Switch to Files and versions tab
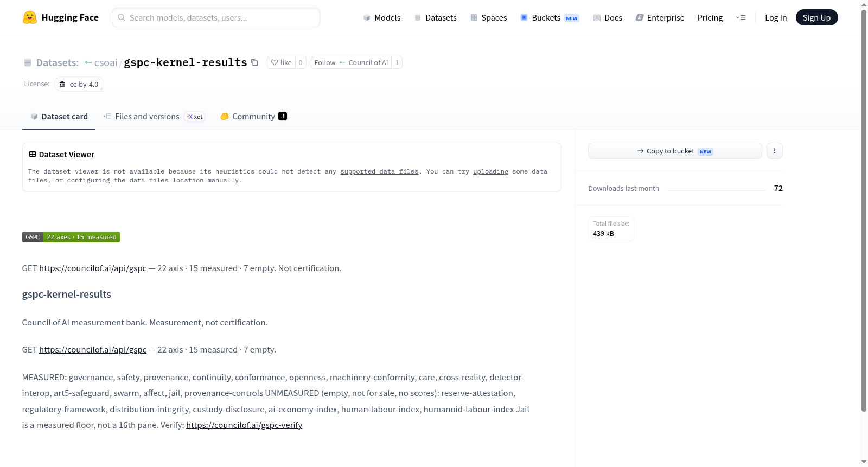 click(154, 117)
